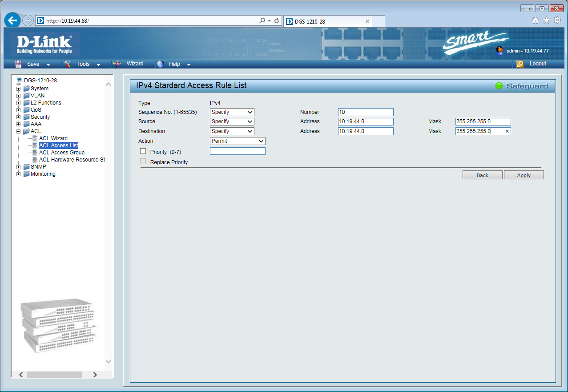568x392 pixels.
Task: Click the Help question mark icon
Action: [161, 64]
